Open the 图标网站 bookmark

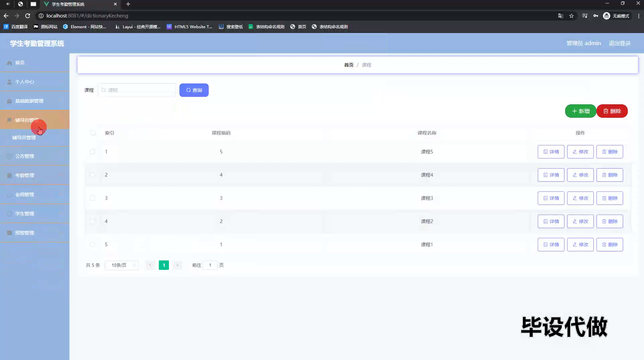[45, 27]
